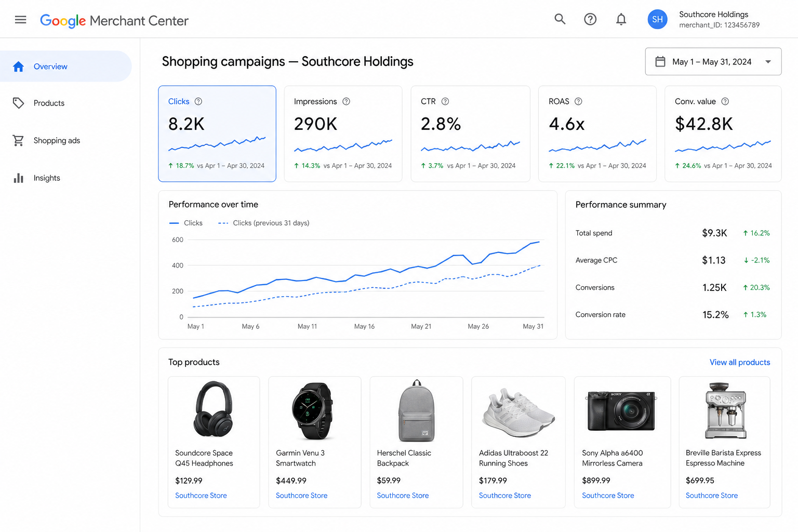Click the Conversions value 1.25K
This screenshot has height=532, width=798.
point(714,287)
